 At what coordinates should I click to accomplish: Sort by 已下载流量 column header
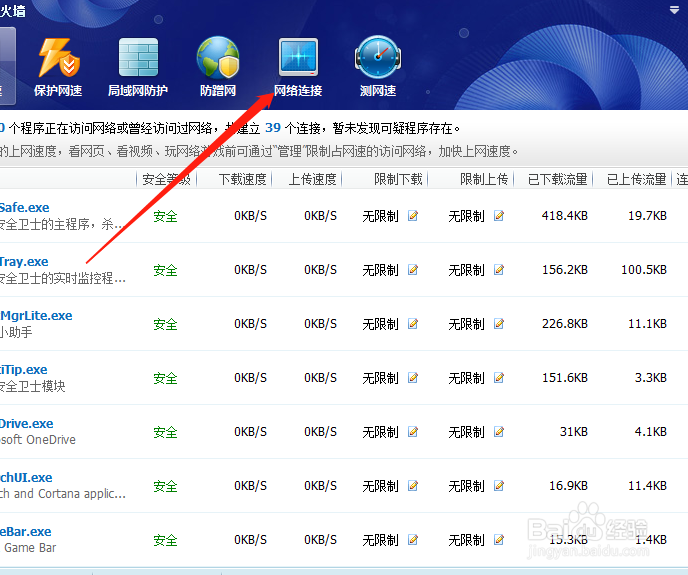click(557, 179)
